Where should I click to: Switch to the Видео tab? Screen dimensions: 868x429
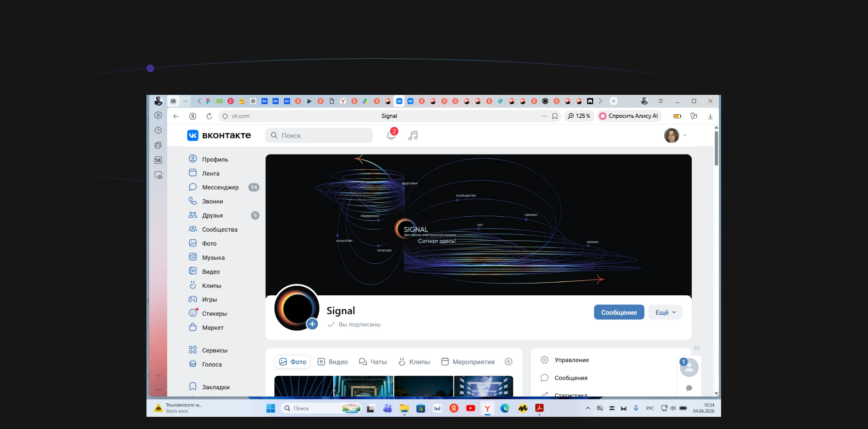[333, 362]
